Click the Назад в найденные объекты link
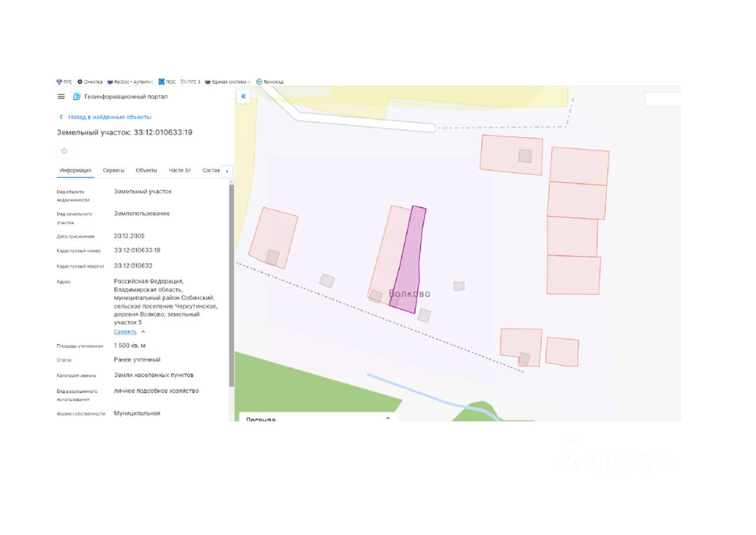756x535 pixels. tap(110, 117)
